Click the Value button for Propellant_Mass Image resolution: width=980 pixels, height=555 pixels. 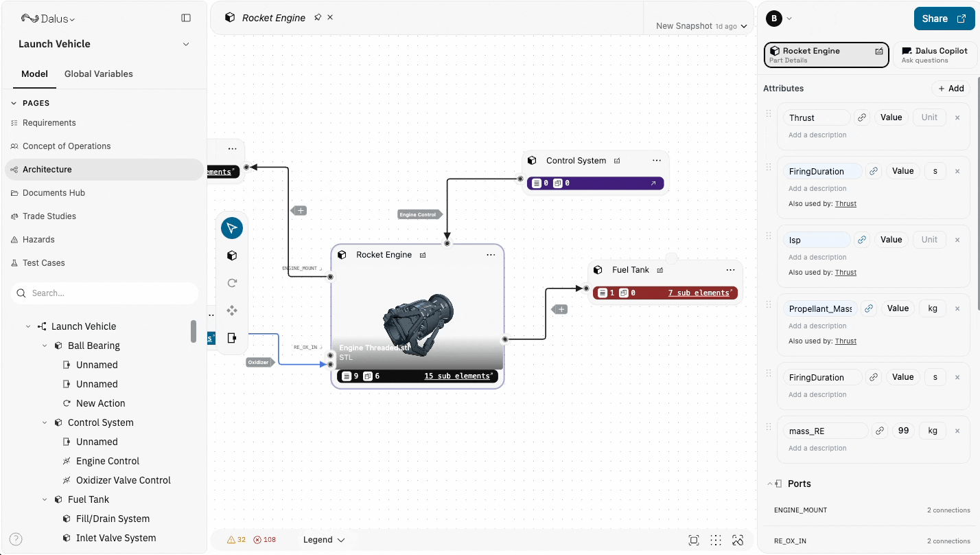pos(898,308)
